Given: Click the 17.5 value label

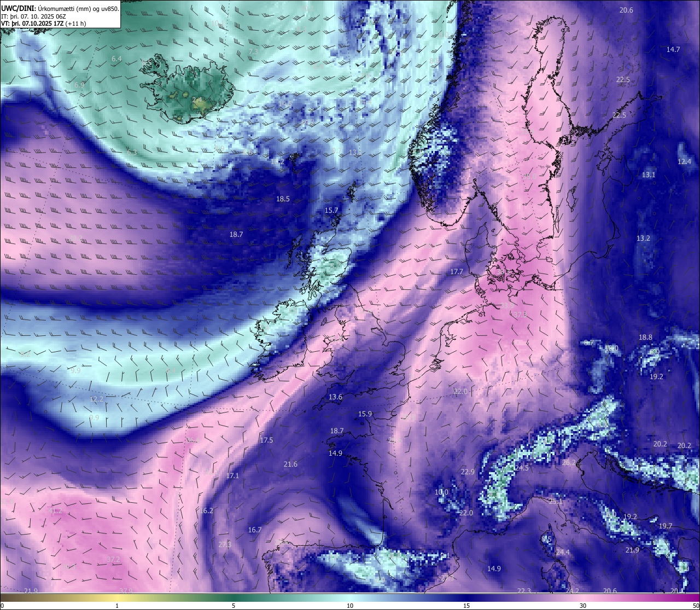Looking at the screenshot, I should (x=266, y=440).
